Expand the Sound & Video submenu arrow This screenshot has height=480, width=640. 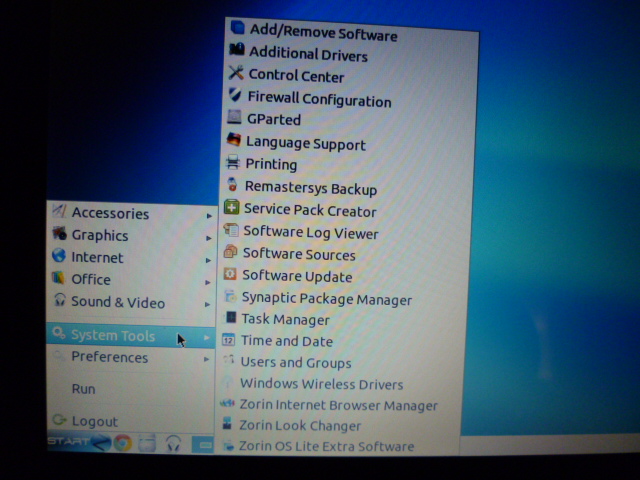(208, 304)
